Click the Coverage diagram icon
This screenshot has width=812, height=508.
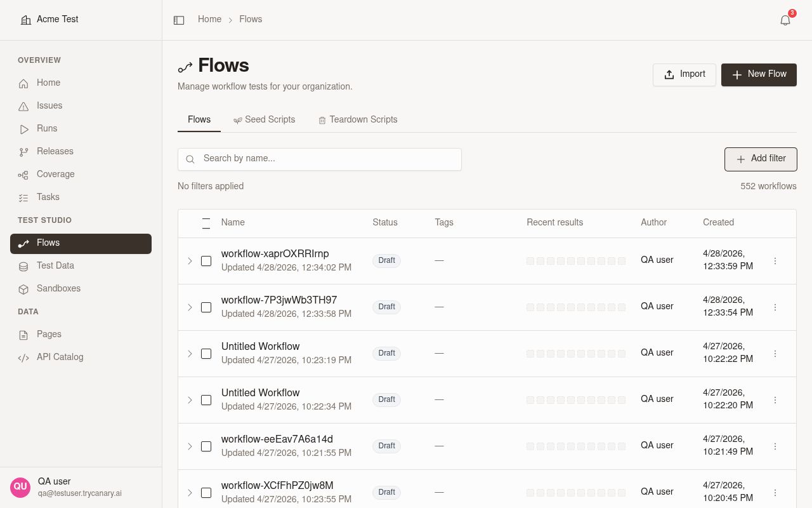23,175
